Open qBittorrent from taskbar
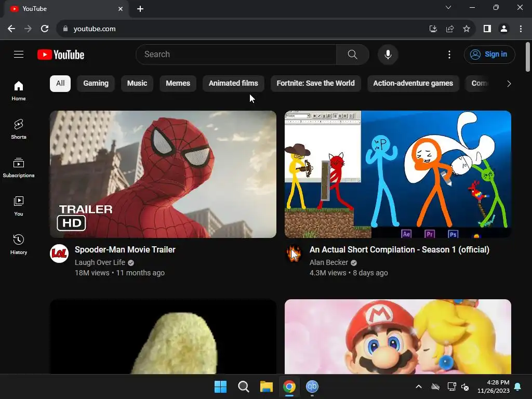The height and width of the screenshot is (399, 532). tap(312, 387)
